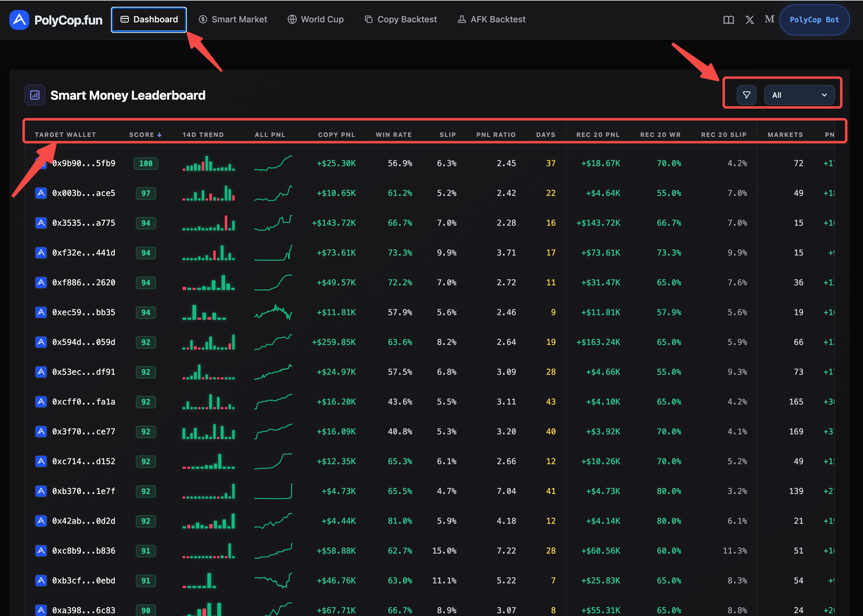Click wallet icon for 0x3535...a775

(x=41, y=223)
